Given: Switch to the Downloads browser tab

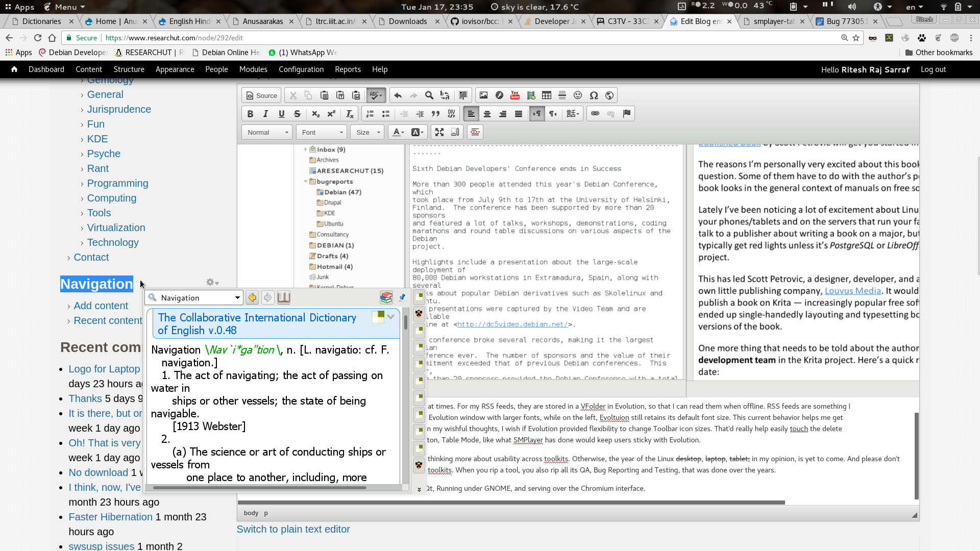Looking at the screenshot, I should click(407, 21).
